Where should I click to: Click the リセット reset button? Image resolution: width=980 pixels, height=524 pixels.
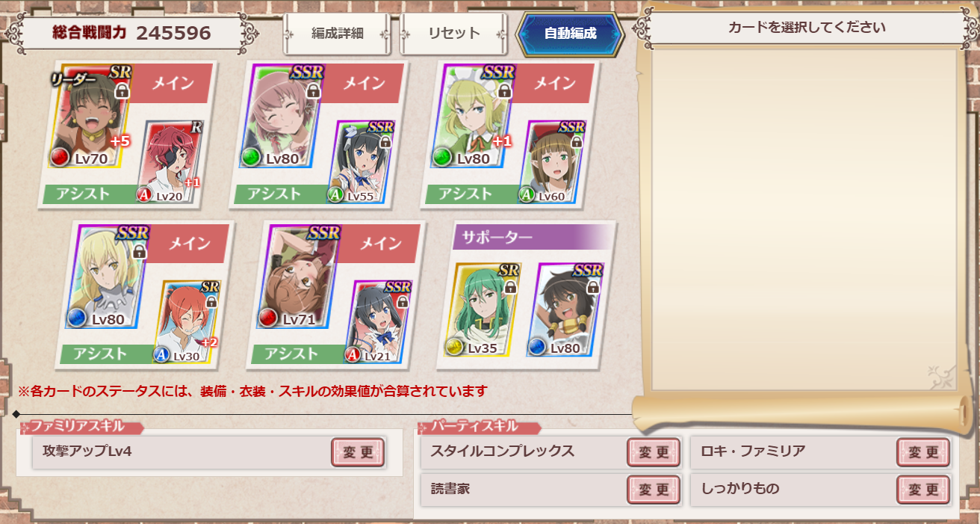453,34
